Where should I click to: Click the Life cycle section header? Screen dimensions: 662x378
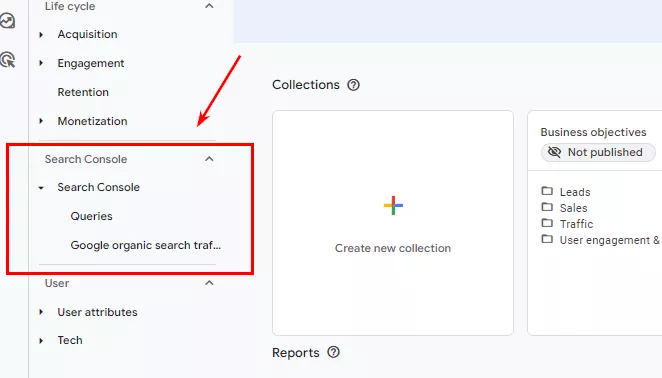70,6
